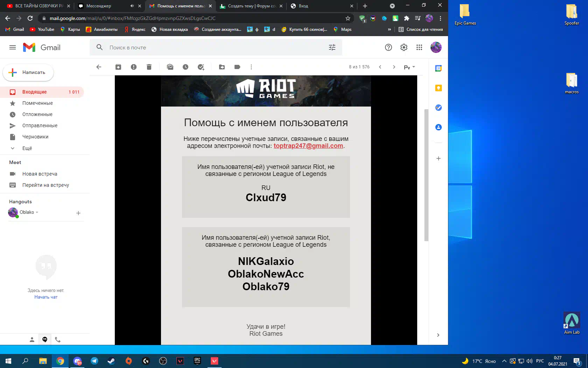588x368 pixels.
Task: Open the Labels icon in toolbar
Action: 237,67
